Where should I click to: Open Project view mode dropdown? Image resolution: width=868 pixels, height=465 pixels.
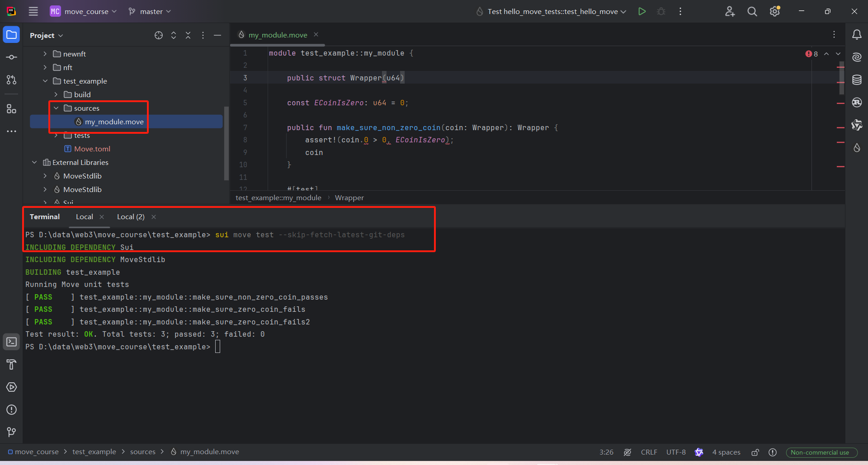[47, 35]
